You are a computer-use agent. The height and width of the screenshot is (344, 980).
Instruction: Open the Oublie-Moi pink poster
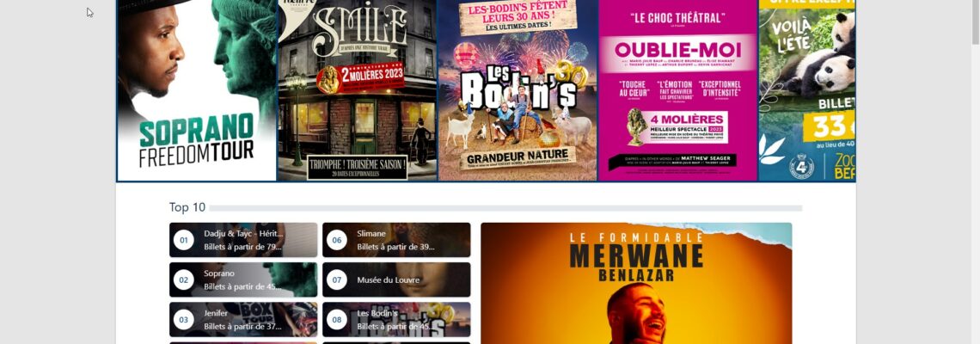pos(677,90)
